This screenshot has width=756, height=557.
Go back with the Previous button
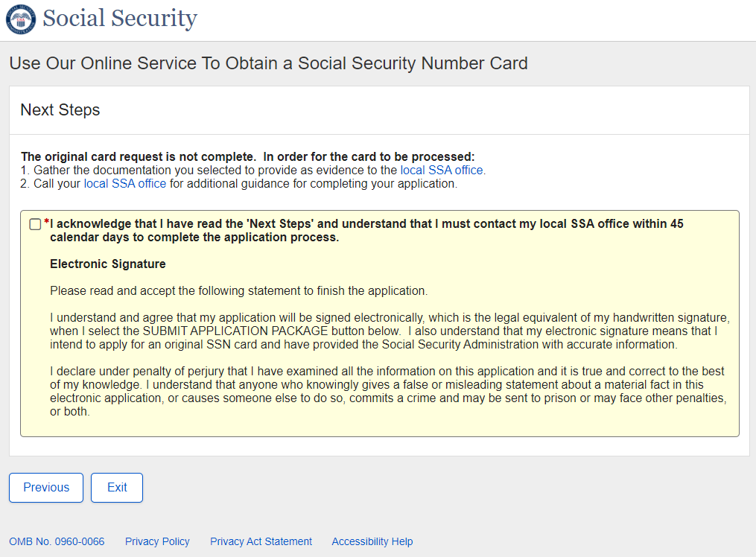[46, 488]
